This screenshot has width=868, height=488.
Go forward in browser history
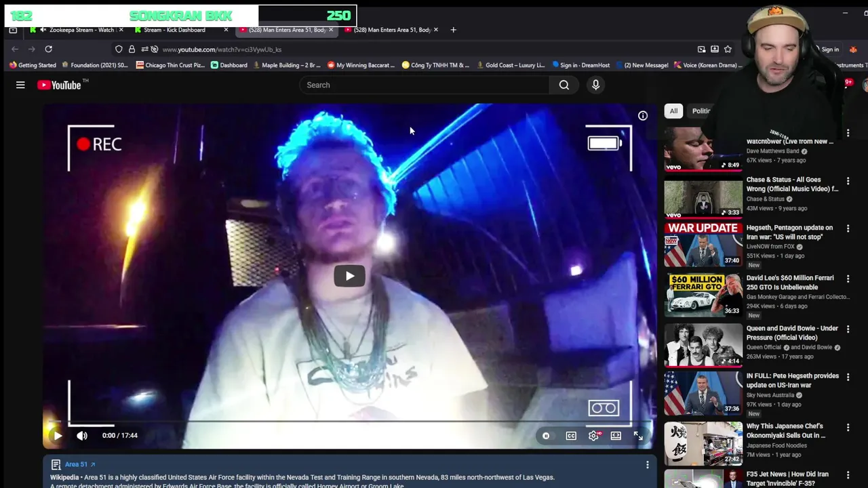(31, 49)
